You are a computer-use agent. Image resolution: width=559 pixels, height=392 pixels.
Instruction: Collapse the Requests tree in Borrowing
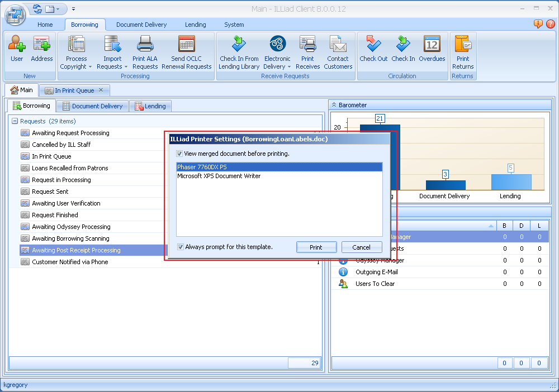[15, 121]
